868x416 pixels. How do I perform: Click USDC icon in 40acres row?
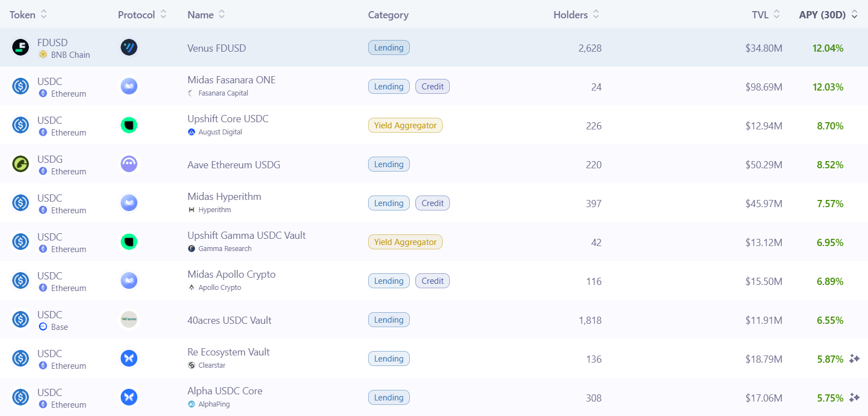point(21,319)
